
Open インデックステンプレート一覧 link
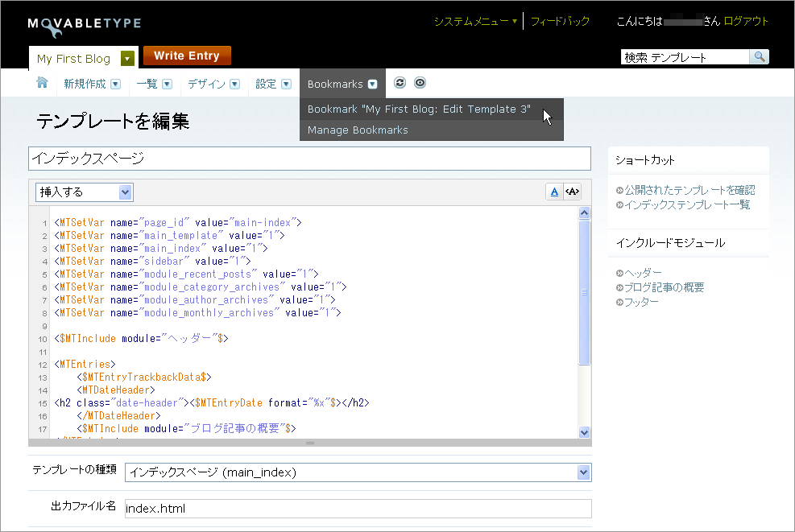pyautogui.click(x=687, y=204)
